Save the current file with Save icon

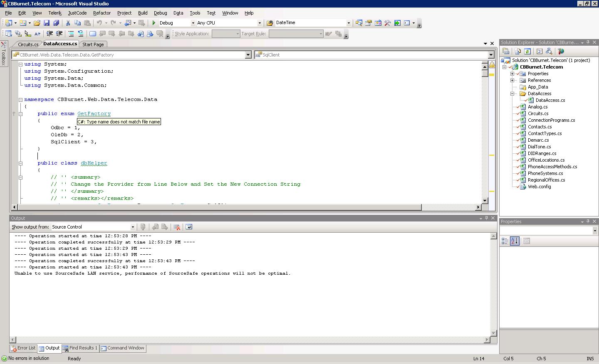[47, 23]
